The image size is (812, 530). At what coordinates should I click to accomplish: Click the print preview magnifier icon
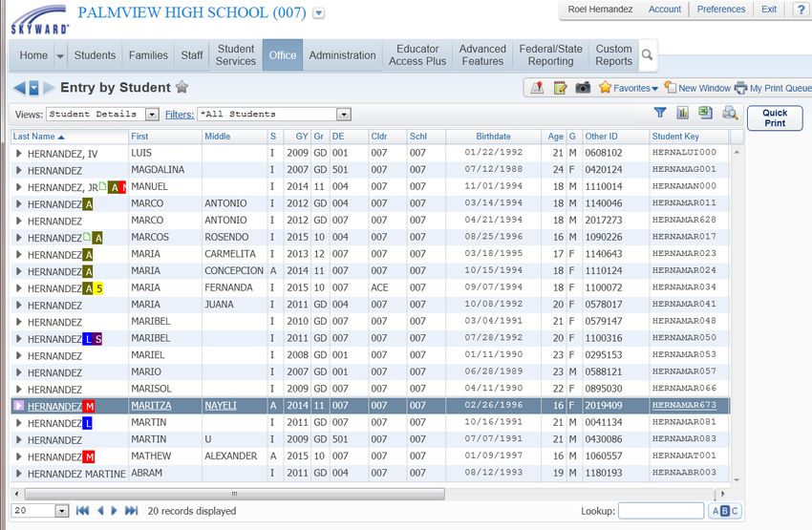point(730,113)
